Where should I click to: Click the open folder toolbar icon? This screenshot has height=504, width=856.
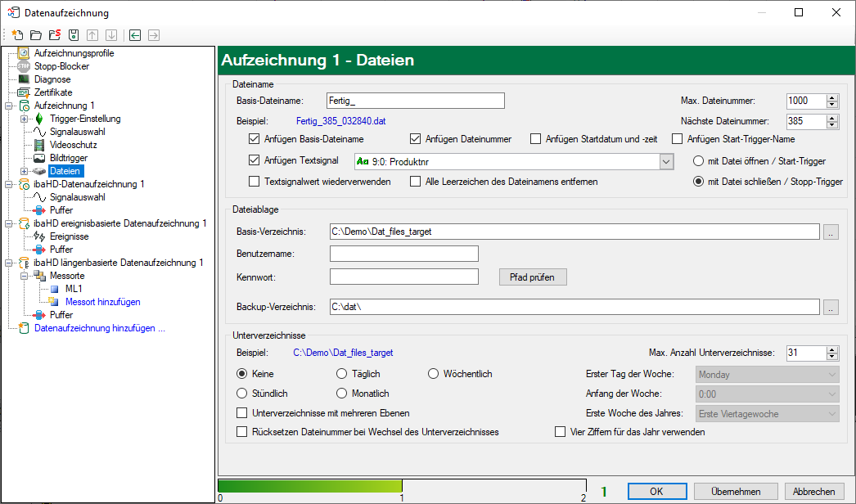tap(36, 35)
